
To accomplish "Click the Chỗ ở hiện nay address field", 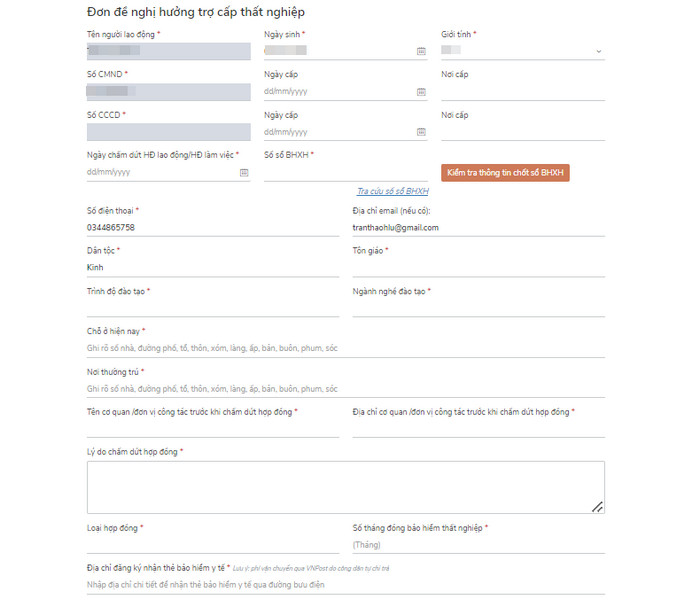I will tap(346, 348).
